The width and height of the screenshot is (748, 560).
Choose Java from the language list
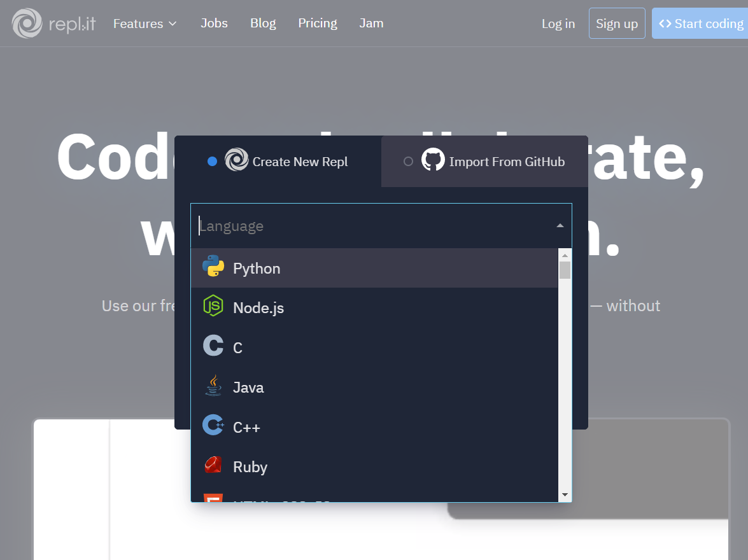tap(374, 388)
